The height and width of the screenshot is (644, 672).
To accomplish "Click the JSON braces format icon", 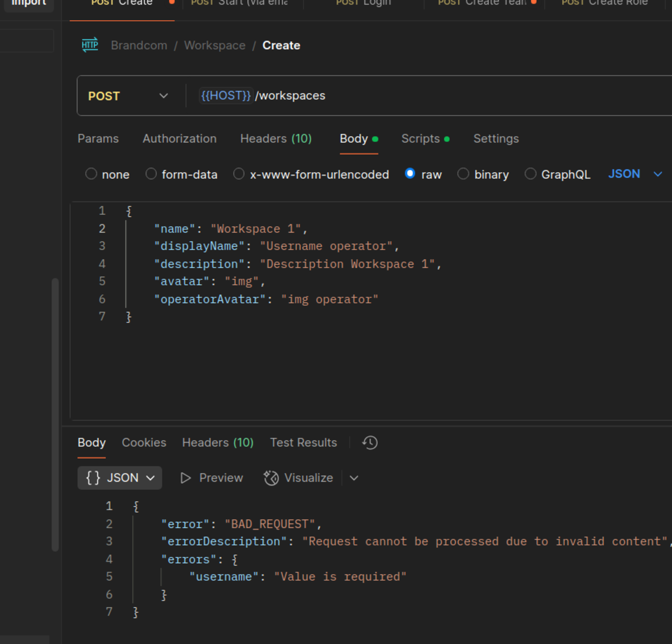I will [x=93, y=478].
